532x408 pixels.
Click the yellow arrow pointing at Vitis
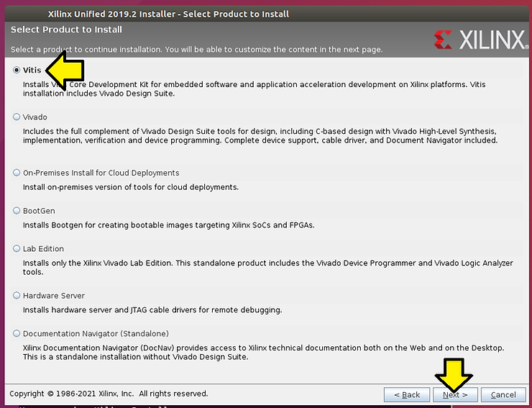coord(65,70)
